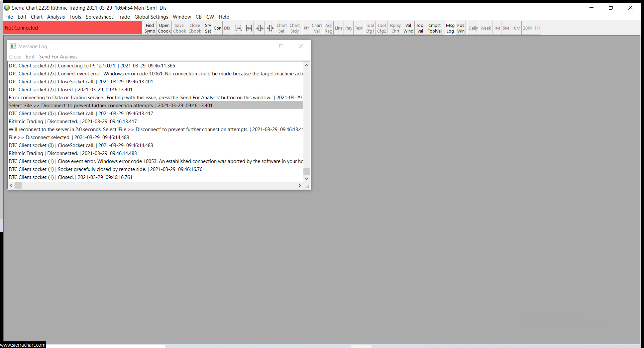Select the 'Connecting to IP: 127.0.0.1' log line
The height and width of the screenshot is (348, 644).
156,66
